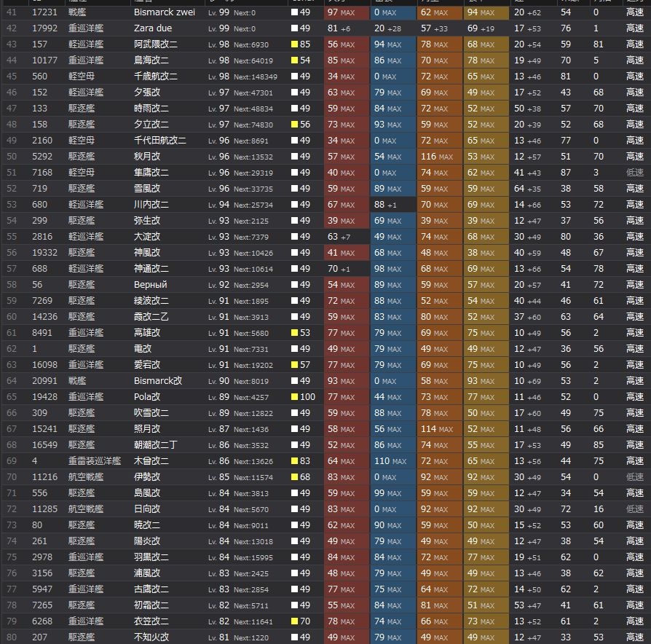Click the ship ID 17231
Screen dimensions: 651x644
coord(44,12)
